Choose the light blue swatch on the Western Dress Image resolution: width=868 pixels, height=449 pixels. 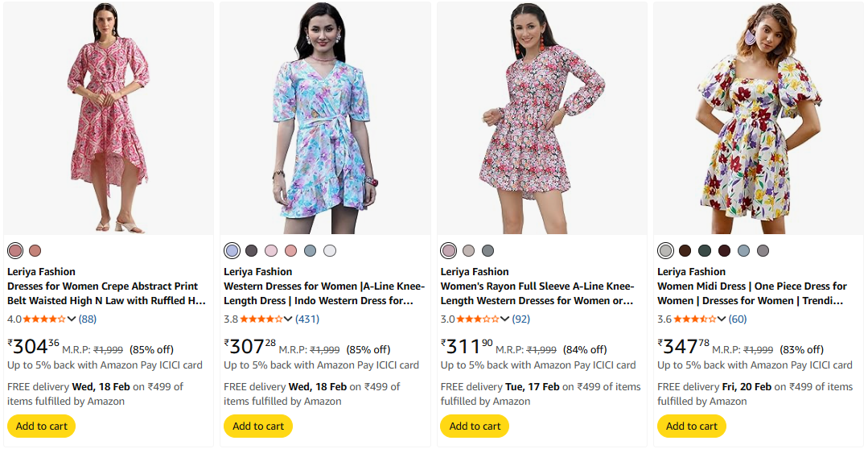click(232, 251)
